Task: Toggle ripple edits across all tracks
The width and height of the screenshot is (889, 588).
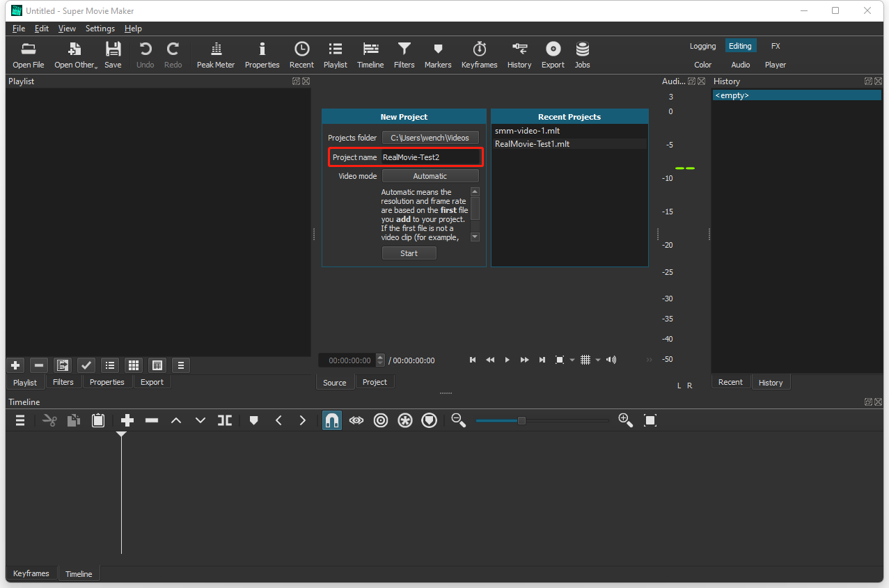Action: click(x=404, y=420)
